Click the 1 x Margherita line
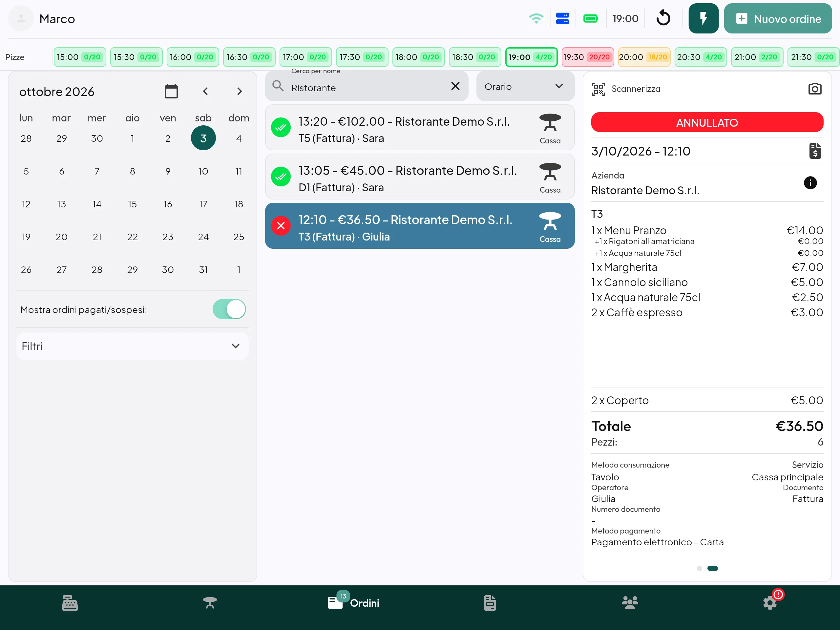840x630 pixels. [x=707, y=267]
